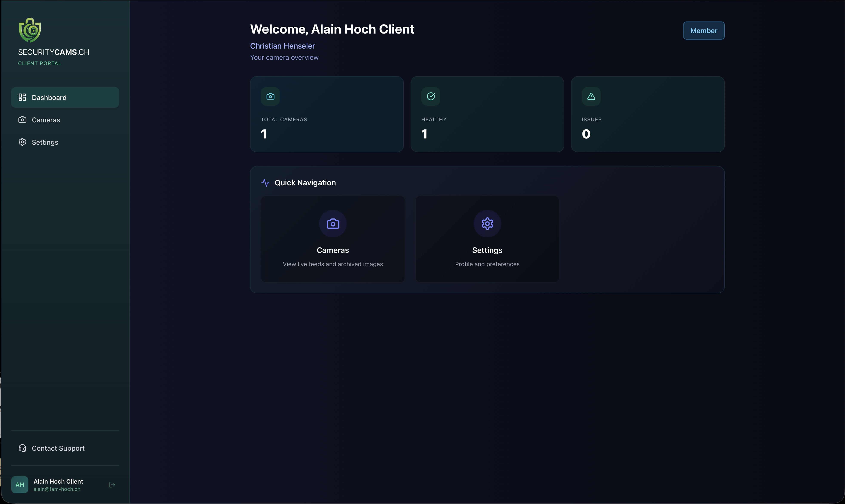Select the Cameras icon in sidebar
The width and height of the screenshot is (845, 504).
(22, 120)
